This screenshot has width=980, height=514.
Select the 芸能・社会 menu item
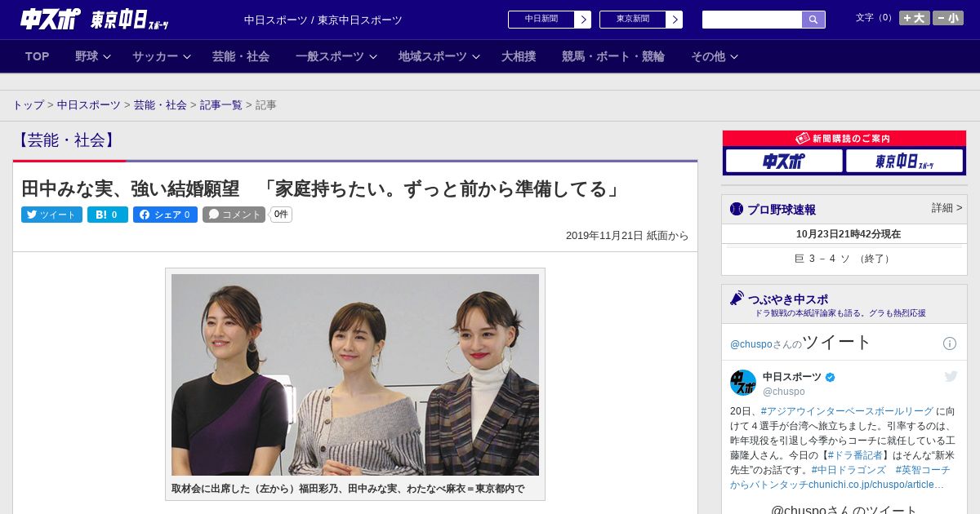point(241,56)
